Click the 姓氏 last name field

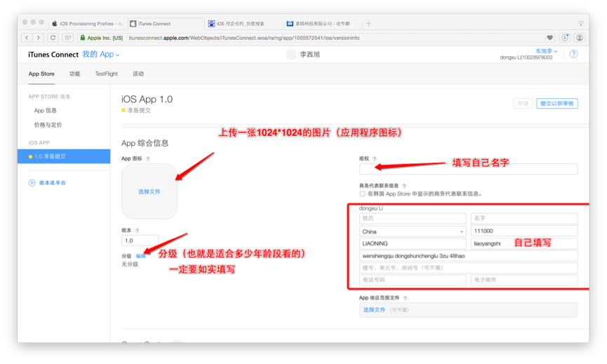point(413,219)
